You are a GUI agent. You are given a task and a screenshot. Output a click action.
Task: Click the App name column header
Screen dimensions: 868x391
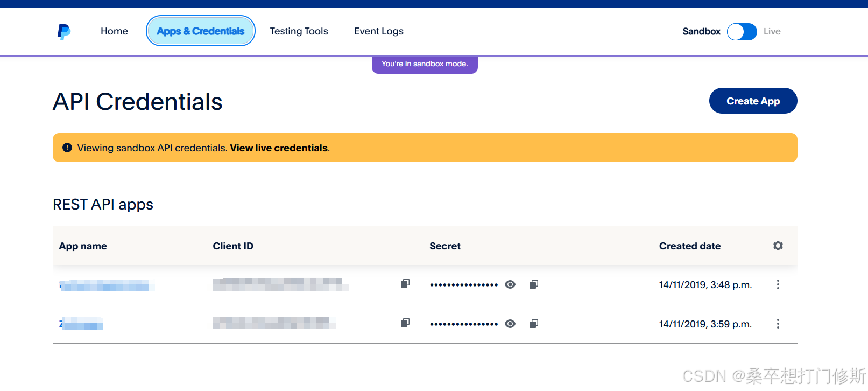point(83,246)
